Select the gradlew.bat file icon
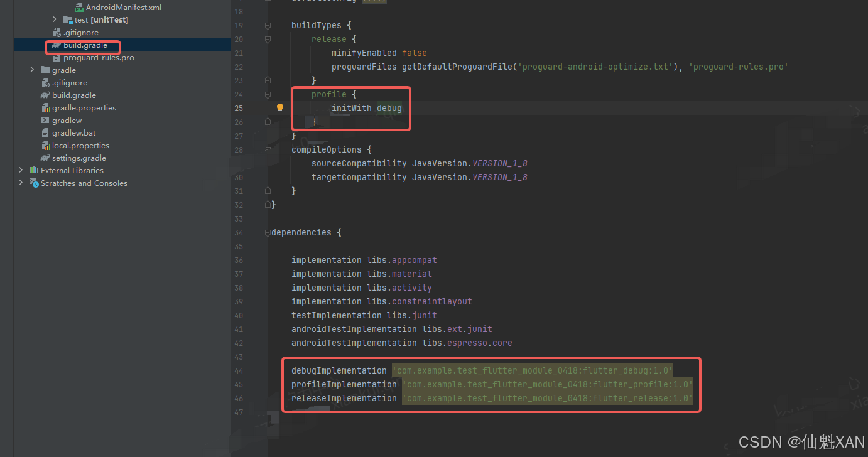 click(x=45, y=133)
